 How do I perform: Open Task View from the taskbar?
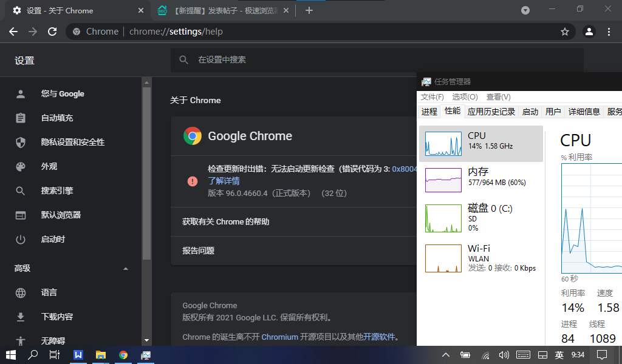(54, 355)
